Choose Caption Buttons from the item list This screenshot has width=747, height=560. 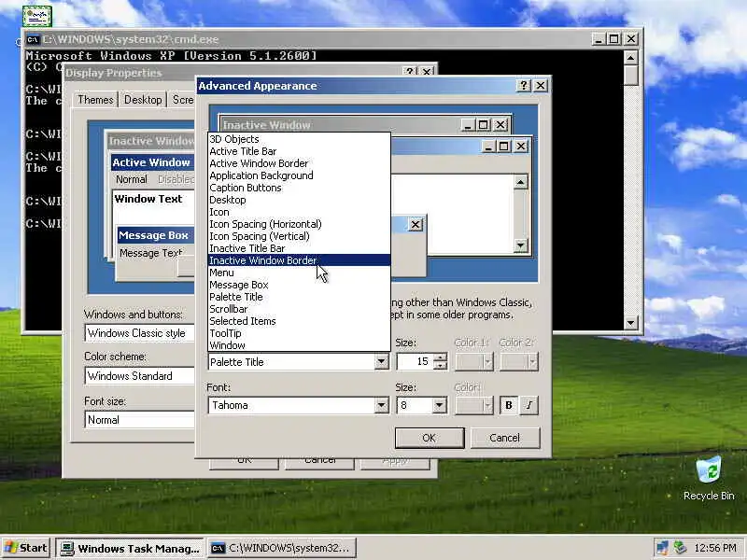[299, 188]
